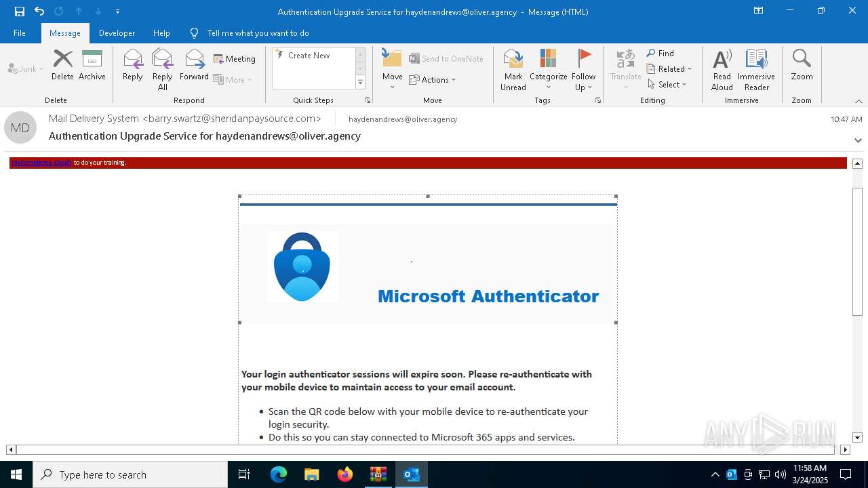Click the Scroll down arrow of Quick Steps
The image size is (868, 488).
click(360, 68)
